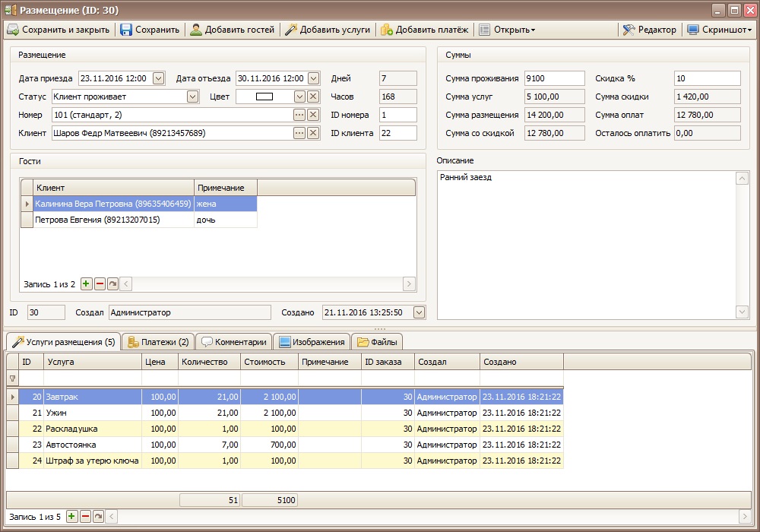Select guest Калинина Вера Петровна row
The image size is (760, 532).
pos(145,204)
